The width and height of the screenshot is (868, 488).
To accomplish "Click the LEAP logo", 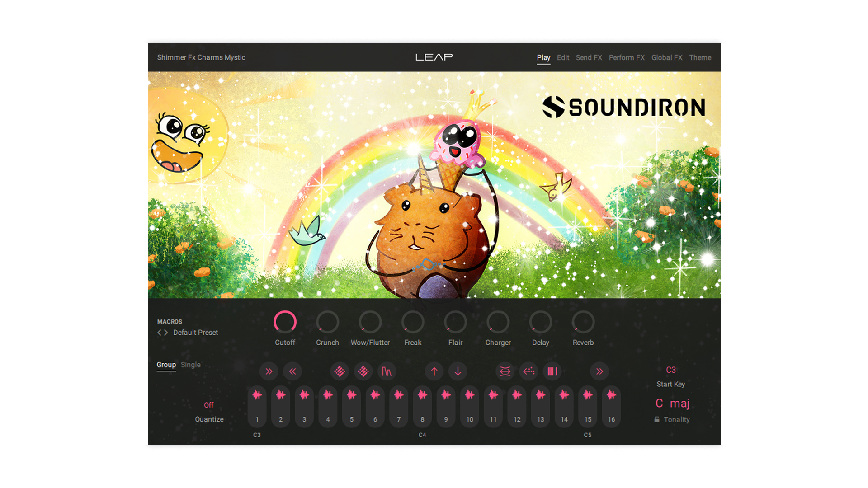I will 434,57.
